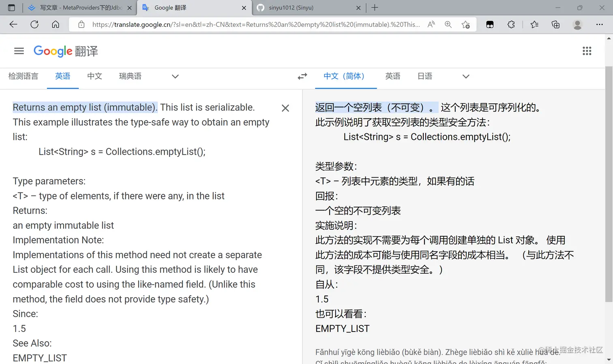This screenshot has height=364, width=613.
Task: Click translated '实施说明:' line
Action: (x=336, y=225)
